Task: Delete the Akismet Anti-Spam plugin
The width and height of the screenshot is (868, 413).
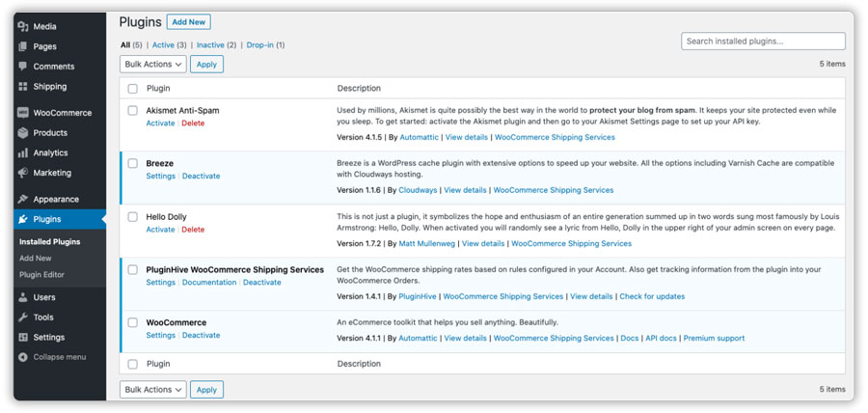Action: (193, 123)
